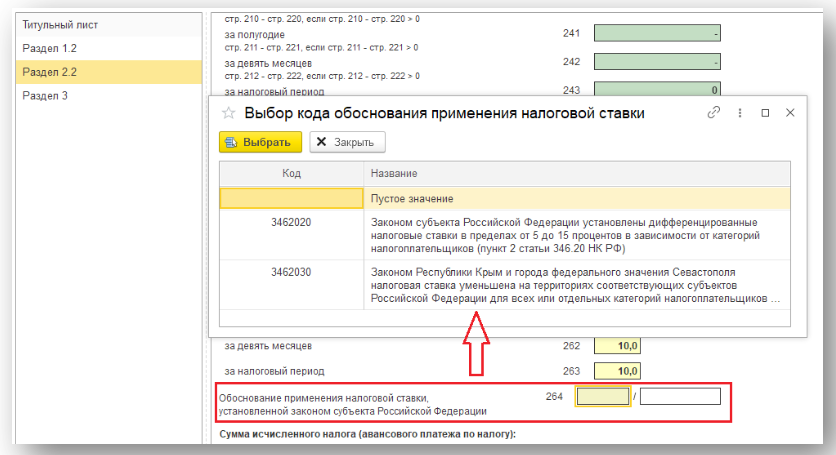Click the line 264 second field after slash
The image size is (836, 455).
680,397
